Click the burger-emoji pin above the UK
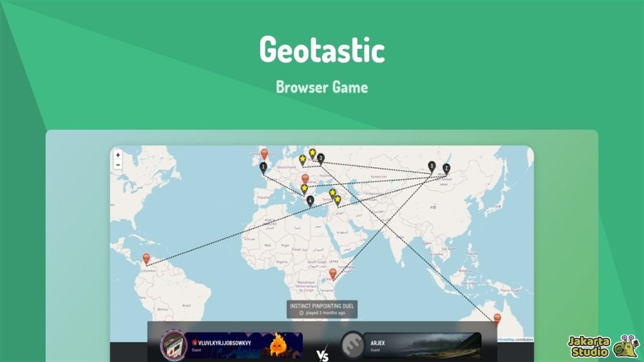This screenshot has width=644, height=362. [264, 153]
